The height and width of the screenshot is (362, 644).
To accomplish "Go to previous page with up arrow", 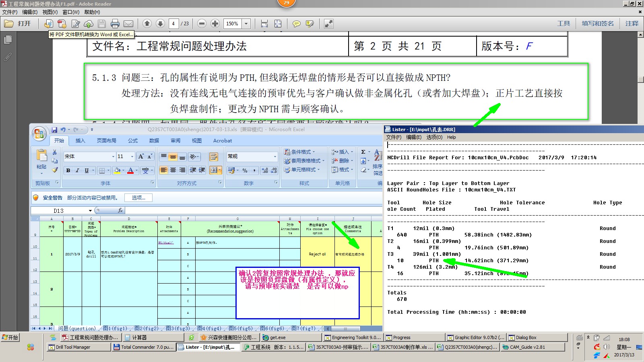I will (x=147, y=24).
